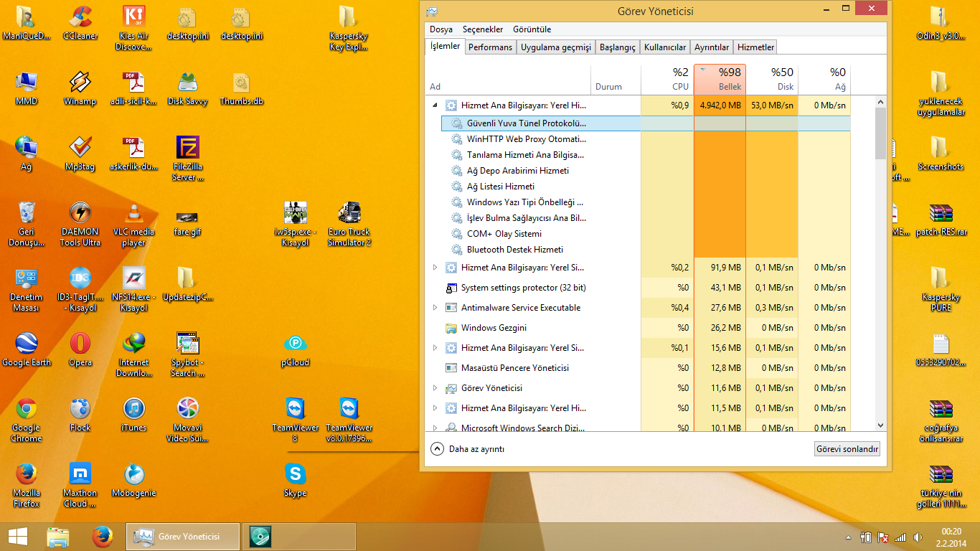Select the VLC media player desktop icon
Screen dimensions: 980x551
133,214
